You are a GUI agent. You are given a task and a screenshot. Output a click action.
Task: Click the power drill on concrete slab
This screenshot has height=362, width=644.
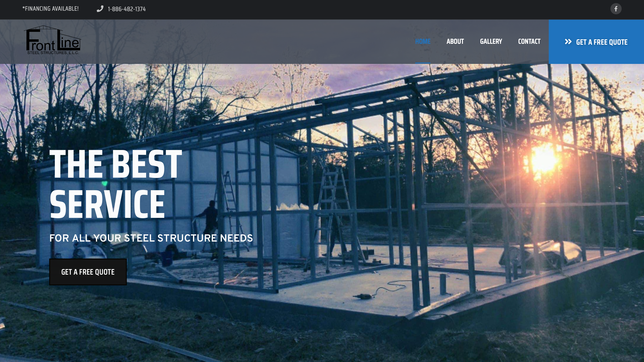(362, 296)
